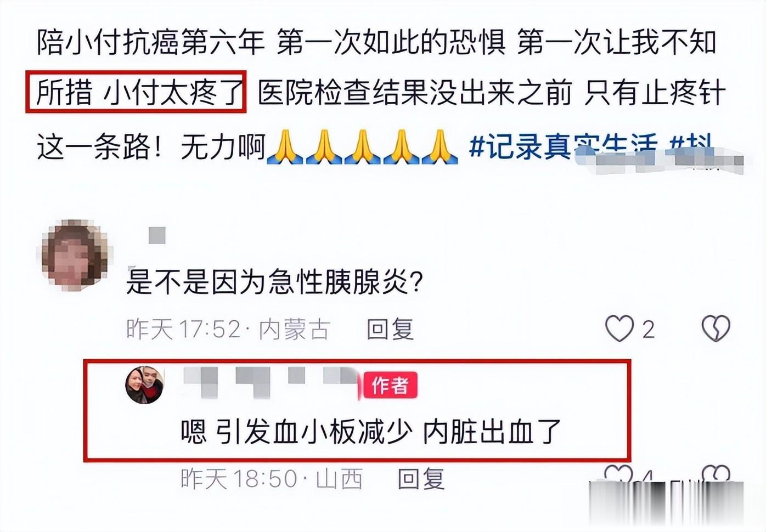Like the author's reply about 血小板减少
The height and width of the screenshot is (532, 766).
(618, 474)
